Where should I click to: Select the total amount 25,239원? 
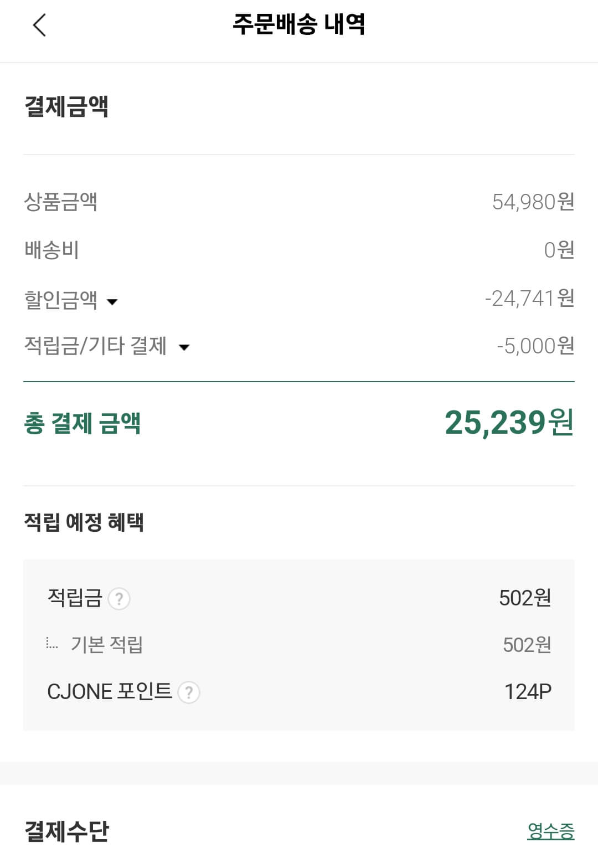pos(508,424)
